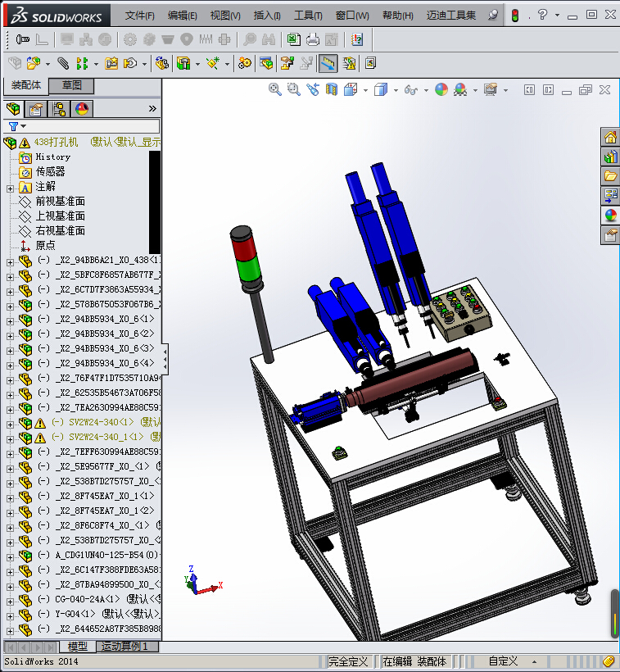
Task: Select the Previous View icon
Action: point(313,89)
